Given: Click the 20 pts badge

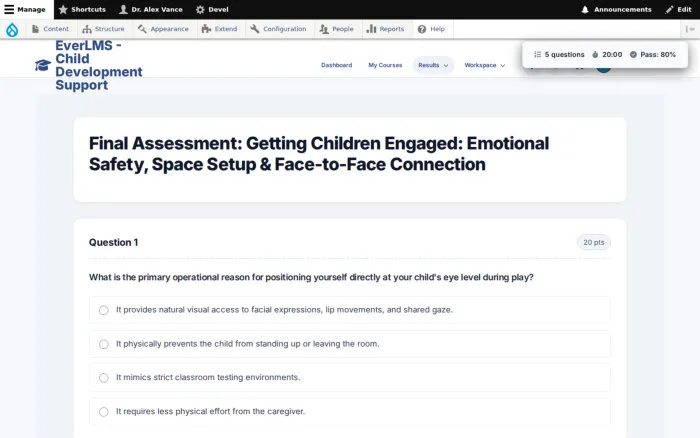Looking at the screenshot, I should 594,242.
